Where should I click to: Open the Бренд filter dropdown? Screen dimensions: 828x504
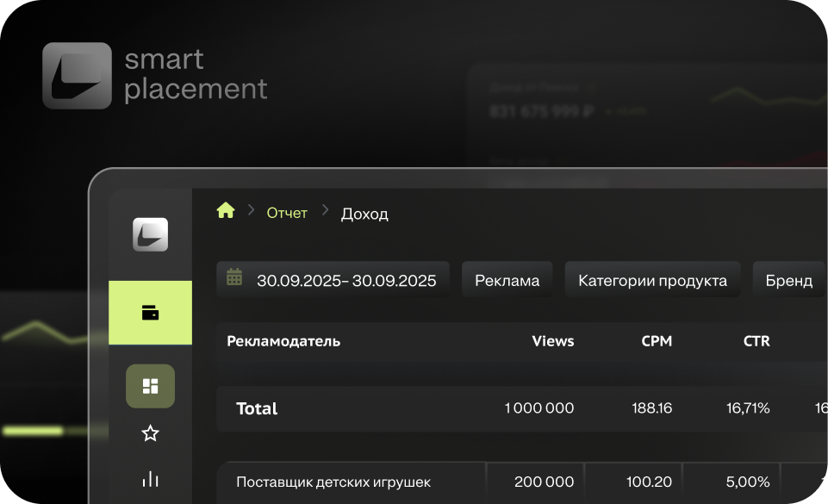pos(789,278)
